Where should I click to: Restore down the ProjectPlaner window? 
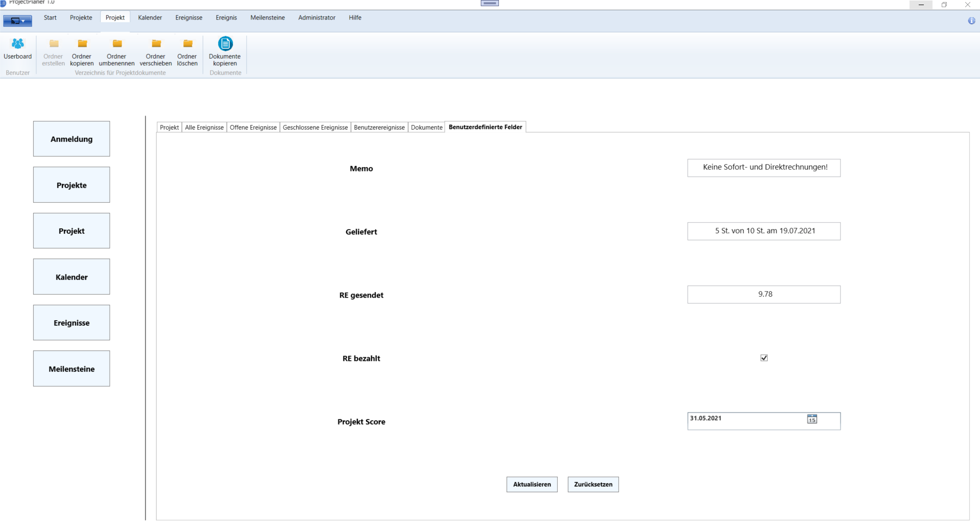(944, 5)
